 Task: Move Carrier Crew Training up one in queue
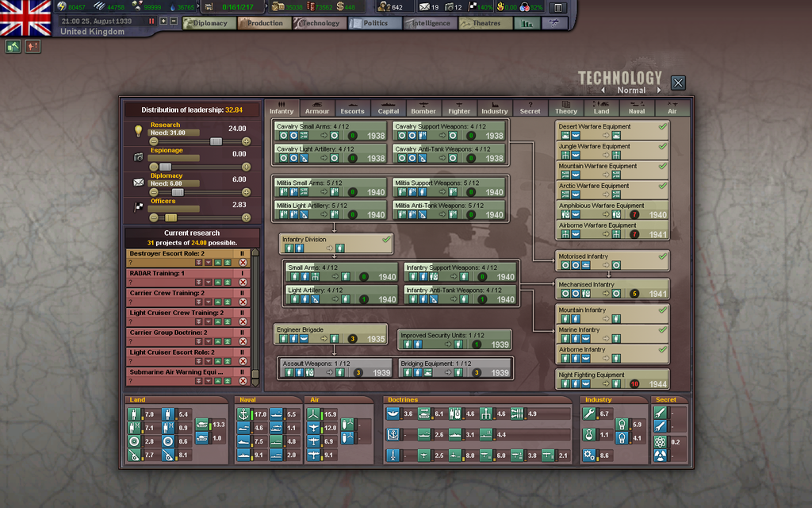(218, 302)
